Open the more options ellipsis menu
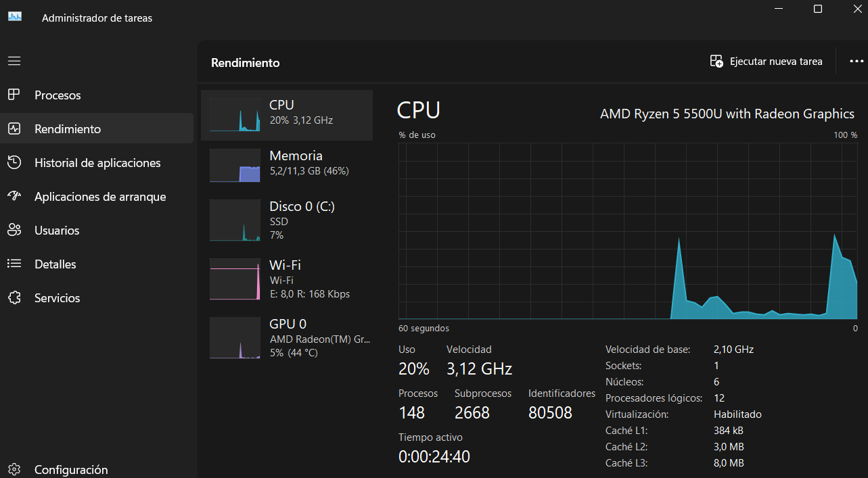The width and height of the screenshot is (868, 478). tap(856, 61)
